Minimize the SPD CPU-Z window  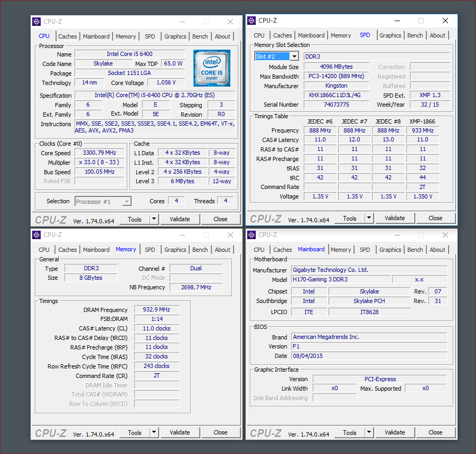coord(397,21)
